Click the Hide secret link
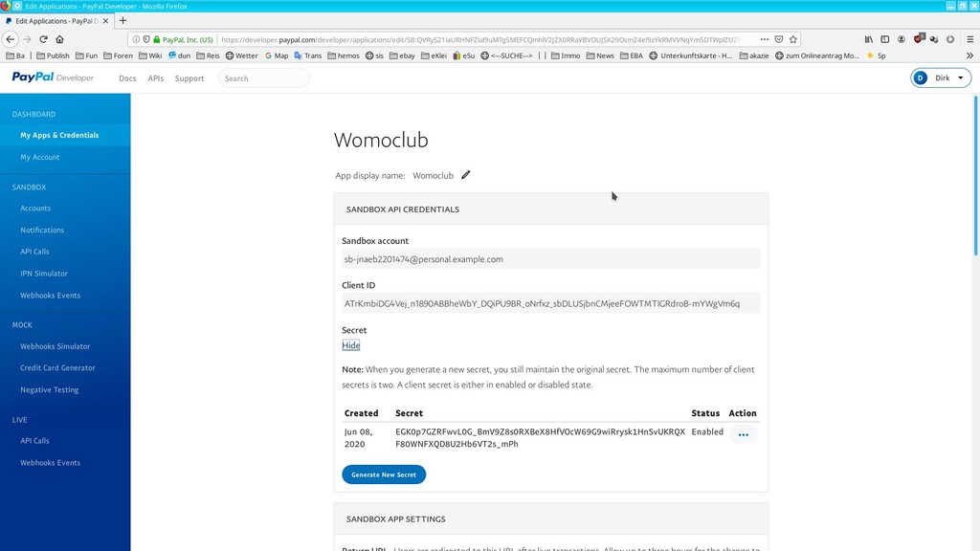 350,345
